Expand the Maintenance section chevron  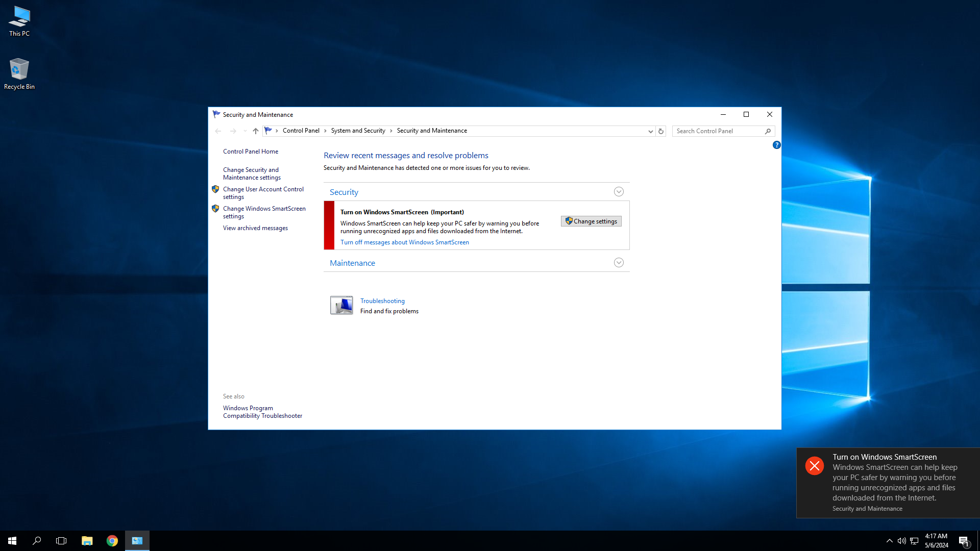(x=619, y=263)
